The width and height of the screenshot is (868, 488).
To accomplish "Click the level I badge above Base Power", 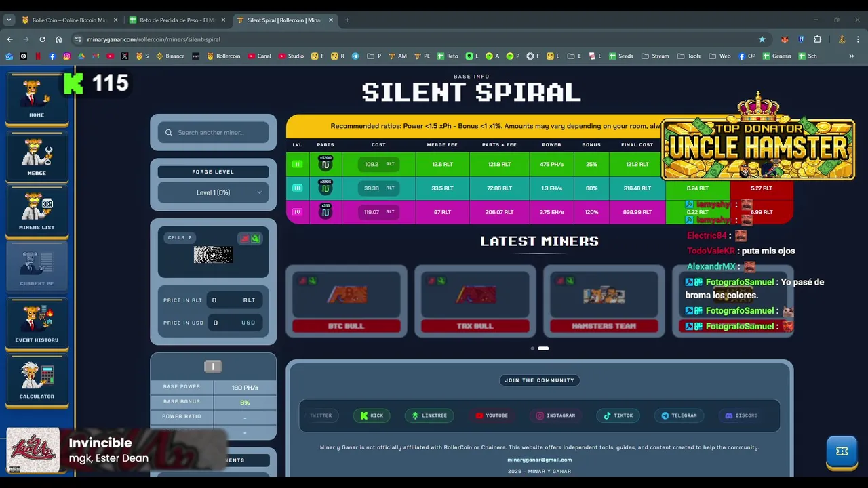I will 213,367.
